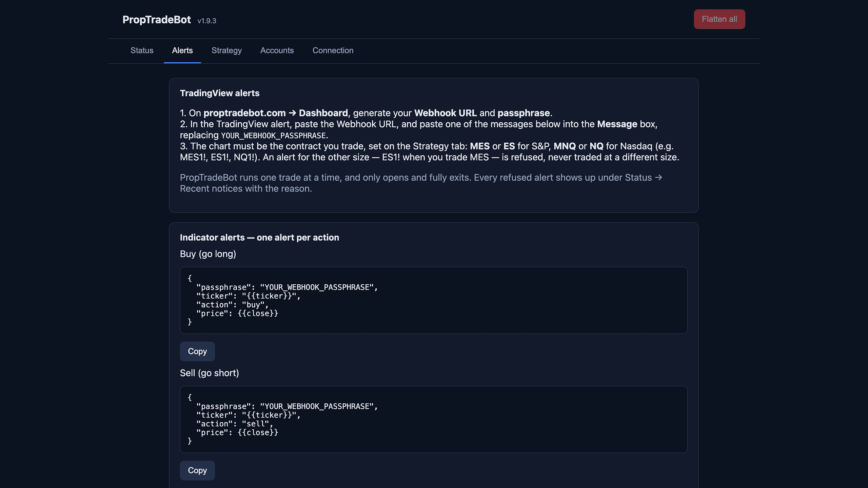Screen dimensions: 868x488
Task: Click the bold 'Webhook URL' text
Action: [x=445, y=113]
